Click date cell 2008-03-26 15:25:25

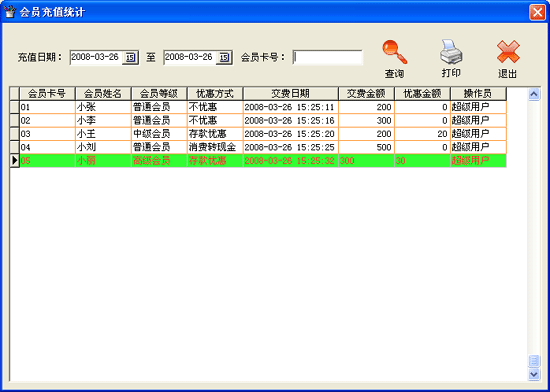(291, 147)
